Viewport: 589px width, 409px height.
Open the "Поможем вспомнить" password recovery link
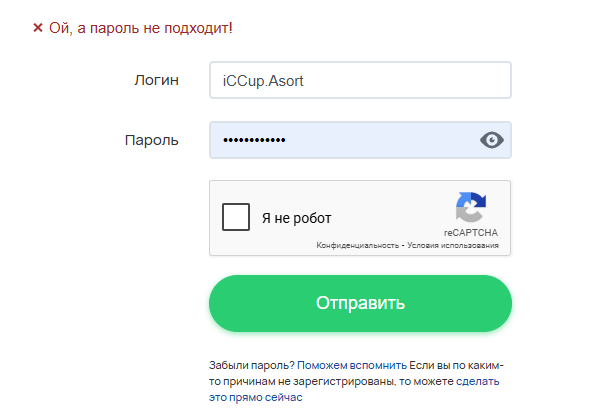click(x=352, y=365)
